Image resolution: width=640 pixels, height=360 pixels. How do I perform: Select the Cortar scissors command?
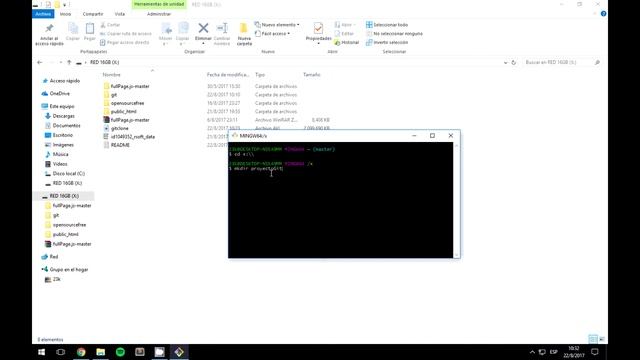(x=110, y=25)
